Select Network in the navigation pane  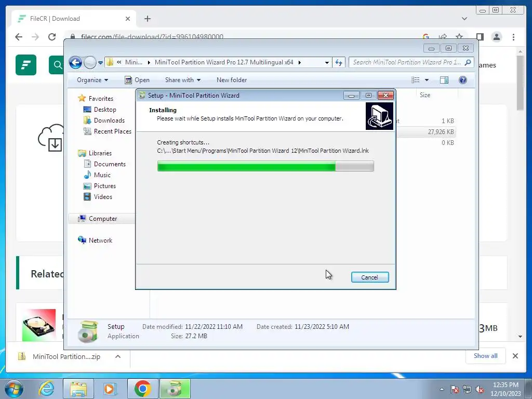click(x=100, y=241)
